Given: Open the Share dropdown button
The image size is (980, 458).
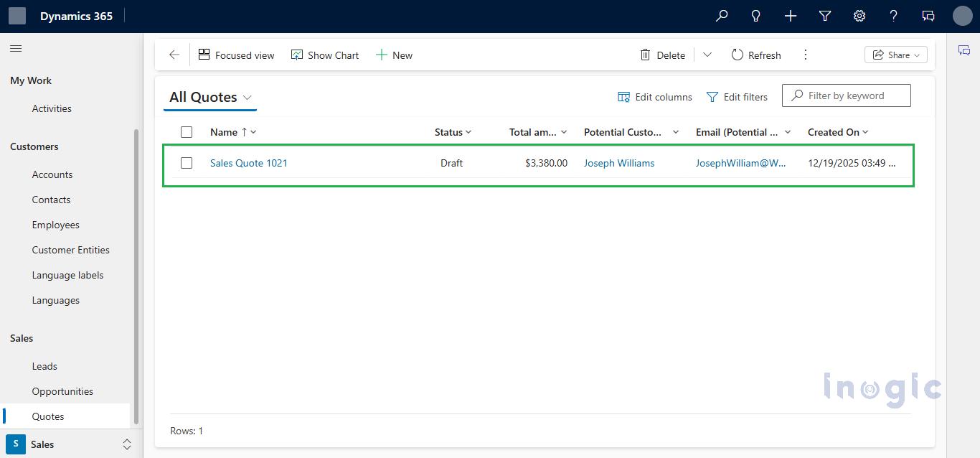Looking at the screenshot, I should click(896, 55).
